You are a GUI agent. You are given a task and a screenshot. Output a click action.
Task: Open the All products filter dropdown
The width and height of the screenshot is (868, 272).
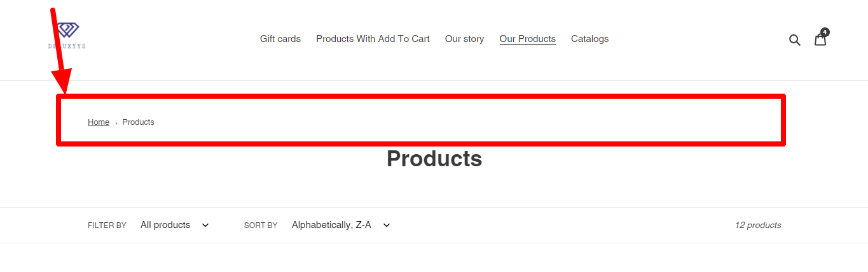pos(166,225)
